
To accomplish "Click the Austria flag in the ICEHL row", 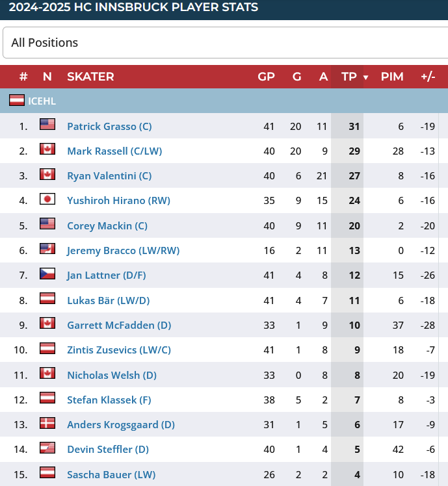I will 17,101.
